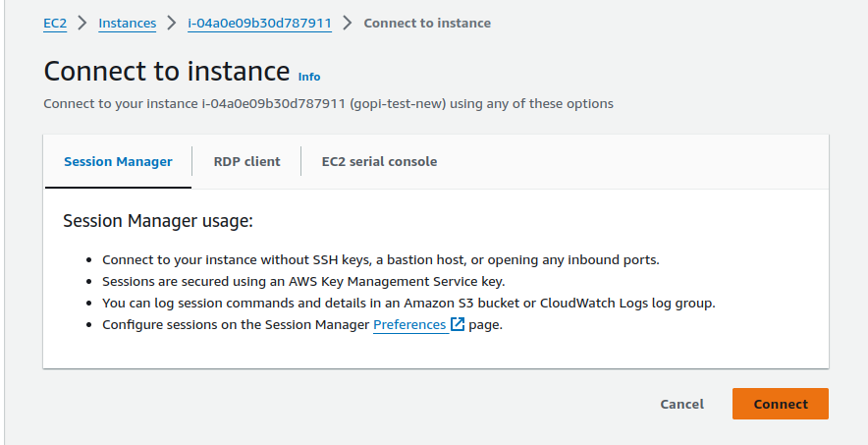Switch to the RDP client tab
The image size is (868, 445).
pos(246,162)
